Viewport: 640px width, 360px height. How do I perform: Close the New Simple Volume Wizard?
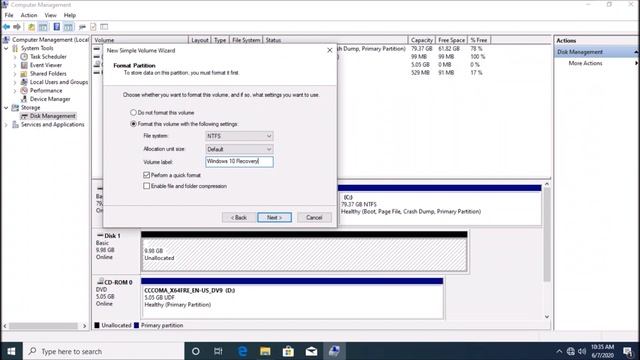(330, 50)
